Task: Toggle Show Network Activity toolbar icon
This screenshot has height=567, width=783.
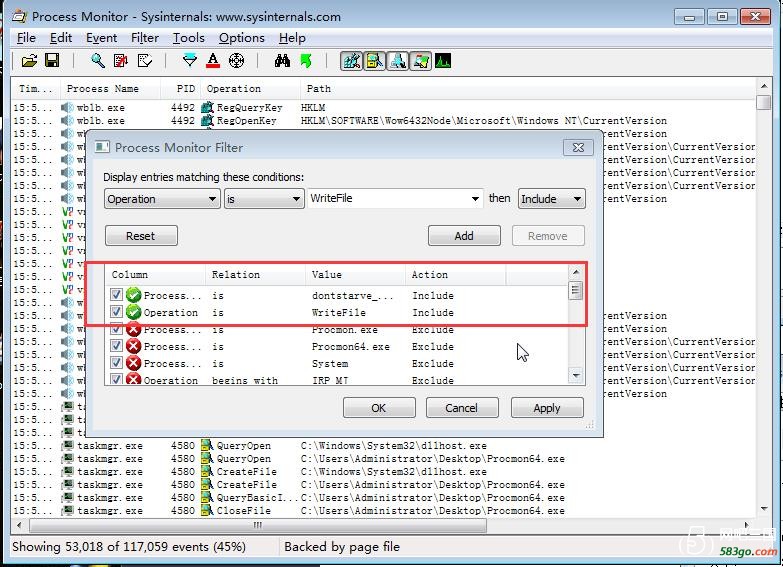Action: [397, 61]
